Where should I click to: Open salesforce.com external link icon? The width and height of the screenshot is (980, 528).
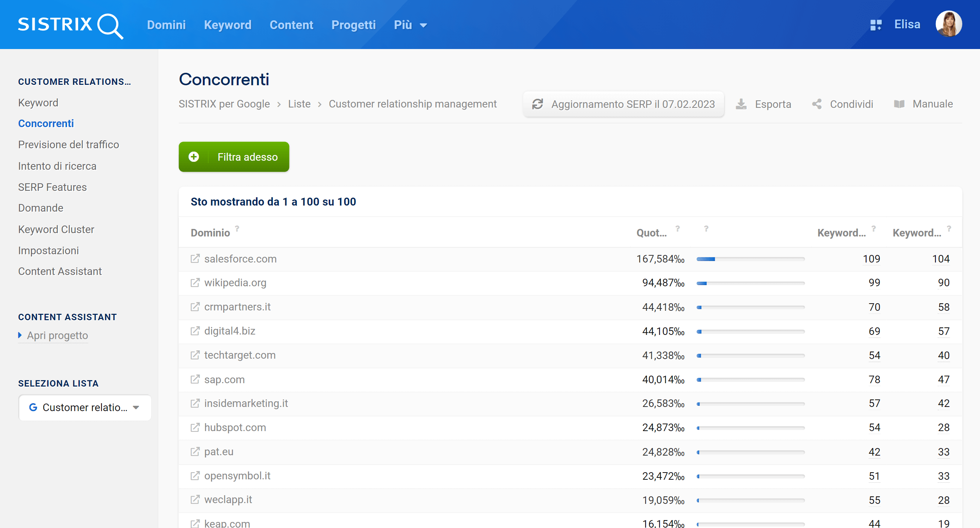tap(195, 259)
